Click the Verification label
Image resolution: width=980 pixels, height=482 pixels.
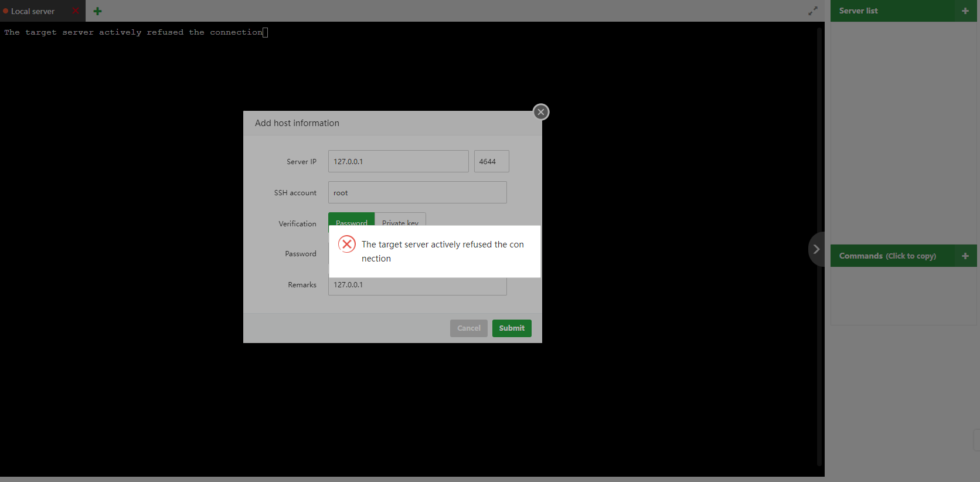click(297, 223)
